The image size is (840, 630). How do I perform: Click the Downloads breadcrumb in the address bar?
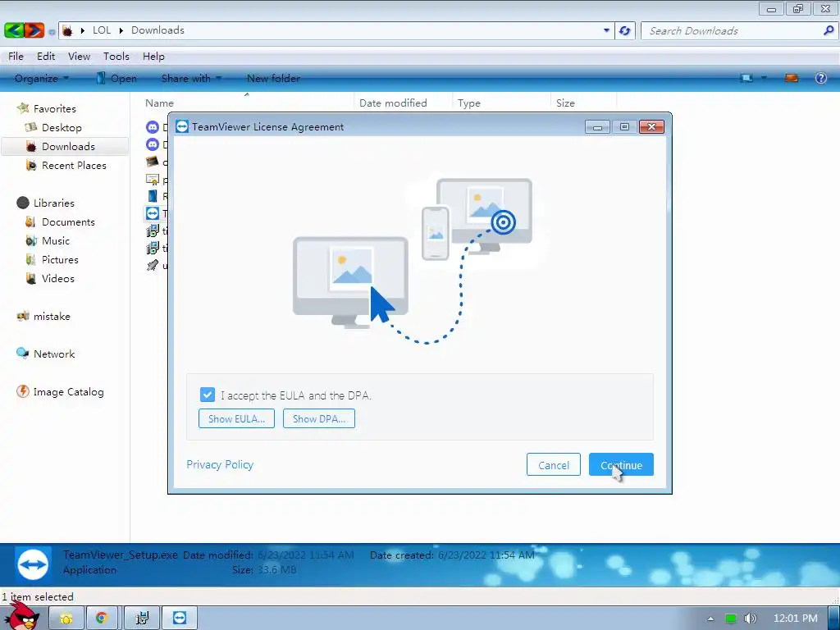point(157,30)
